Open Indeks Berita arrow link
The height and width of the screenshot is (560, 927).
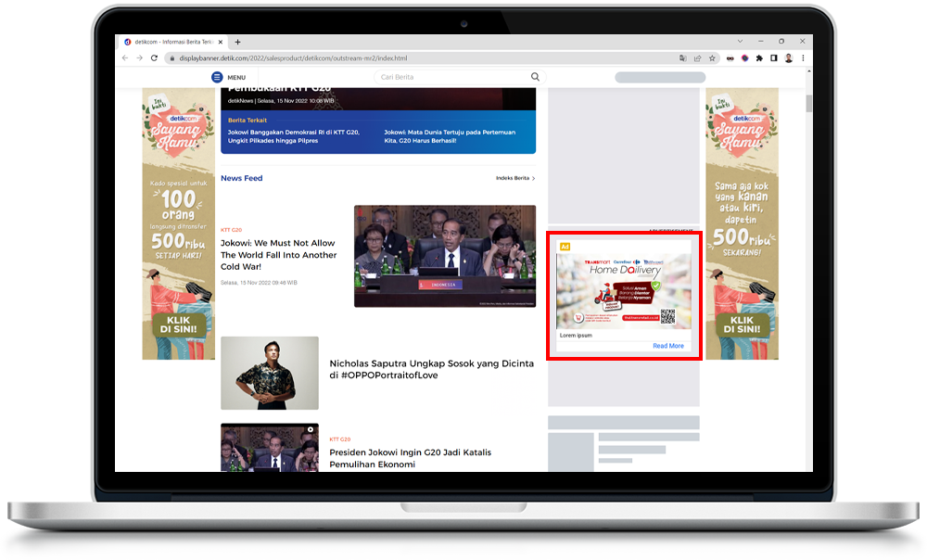515,178
